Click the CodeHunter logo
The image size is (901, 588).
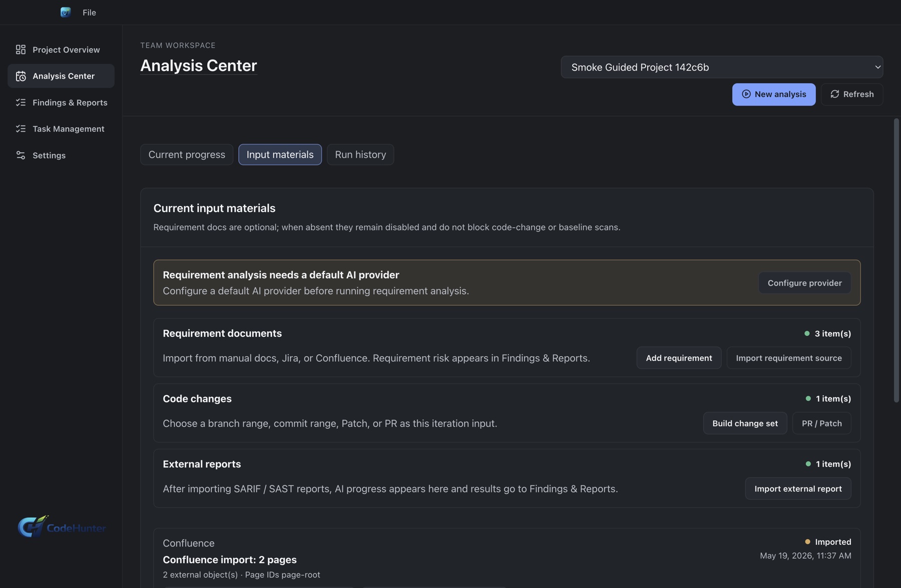pyautogui.click(x=62, y=526)
